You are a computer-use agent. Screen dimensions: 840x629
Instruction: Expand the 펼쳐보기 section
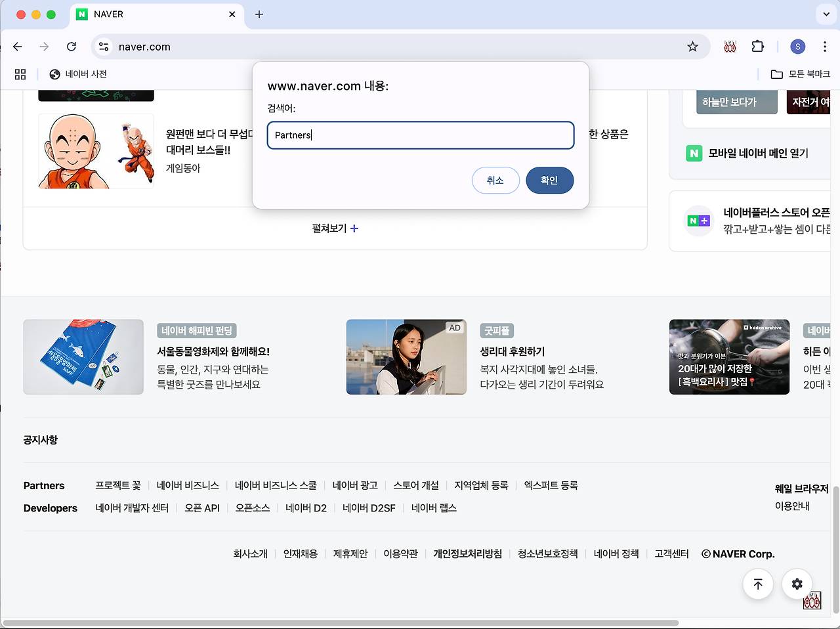(335, 228)
